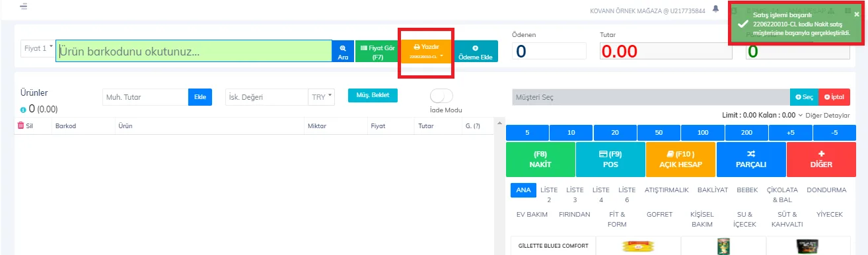Click the Seç customer button

pos(804,97)
